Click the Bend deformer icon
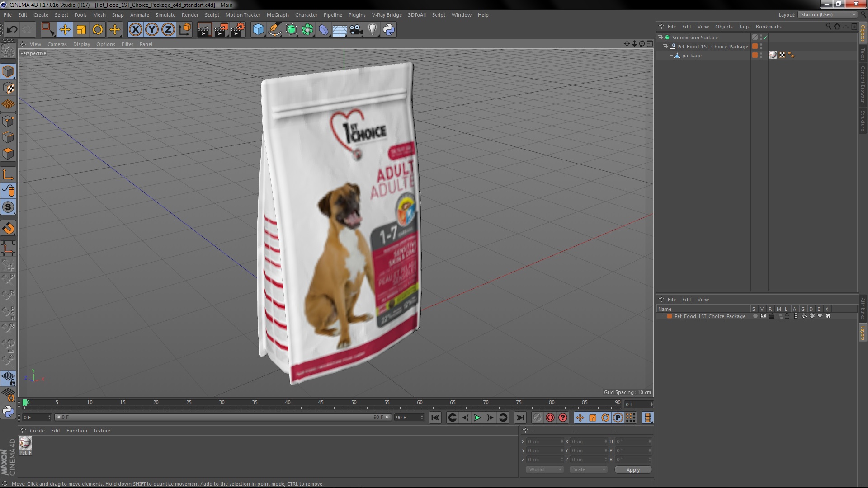Screen dimensions: 868x488 pyautogui.click(x=324, y=30)
